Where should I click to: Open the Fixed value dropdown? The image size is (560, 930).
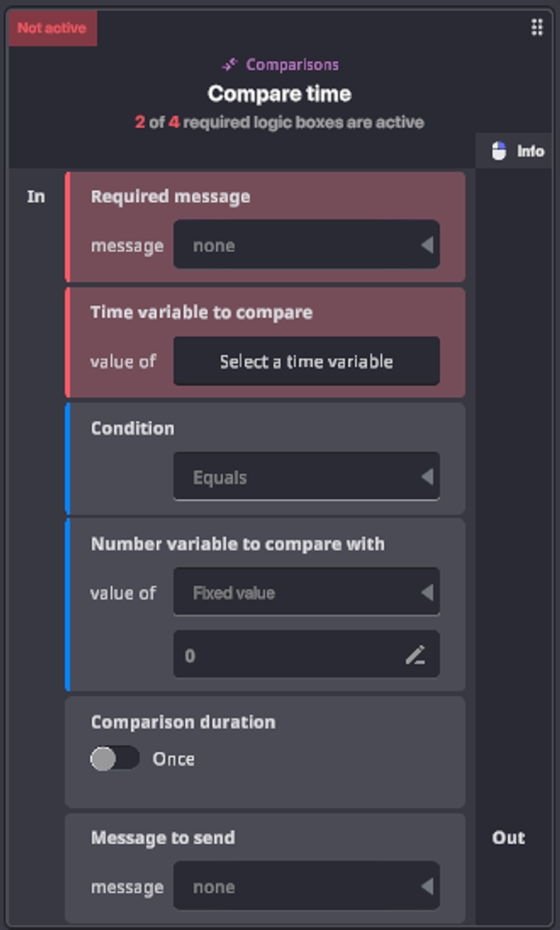tap(306, 592)
